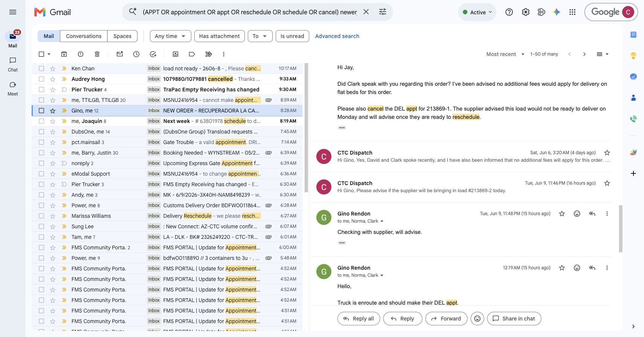This screenshot has width=644, height=337.
Task: Open Contacts side panel icon
Action: (633, 98)
